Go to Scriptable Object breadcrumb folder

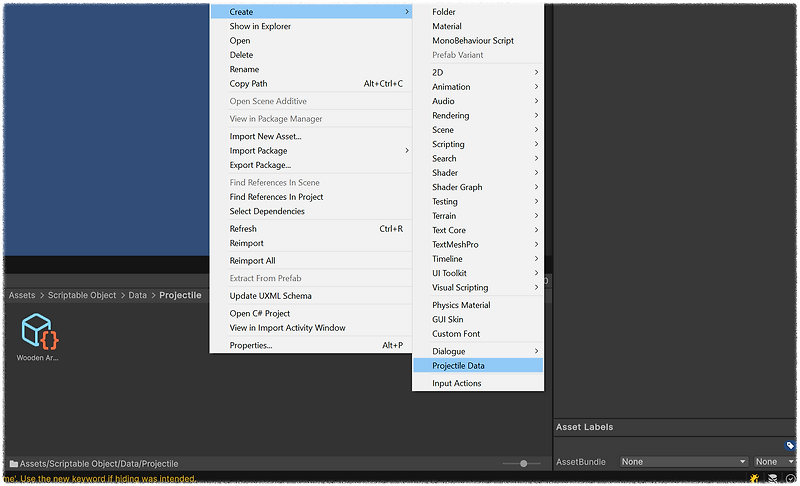pyautogui.click(x=82, y=295)
